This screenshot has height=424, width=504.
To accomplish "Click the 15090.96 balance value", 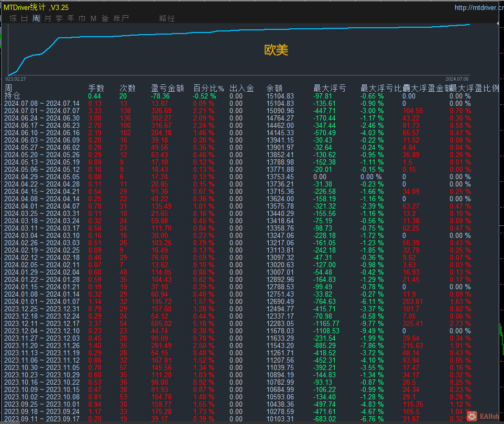I will click(x=280, y=111).
